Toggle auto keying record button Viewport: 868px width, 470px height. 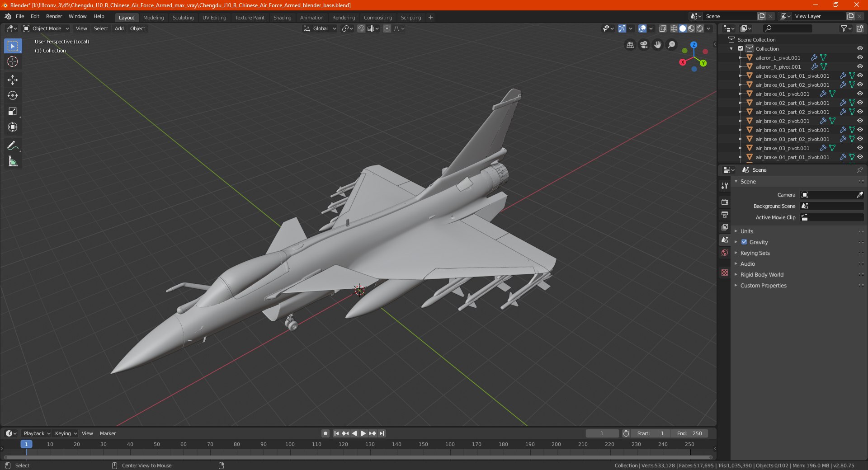pos(325,433)
